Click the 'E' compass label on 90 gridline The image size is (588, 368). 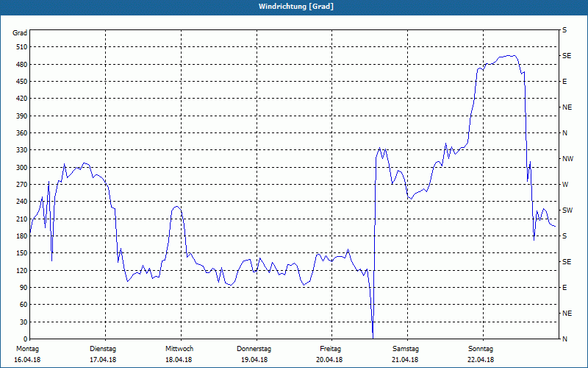coord(564,288)
